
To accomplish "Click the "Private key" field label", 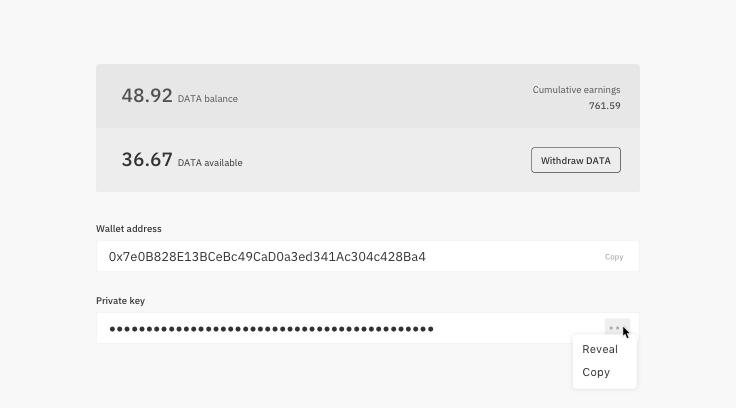I will [x=120, y=301].
